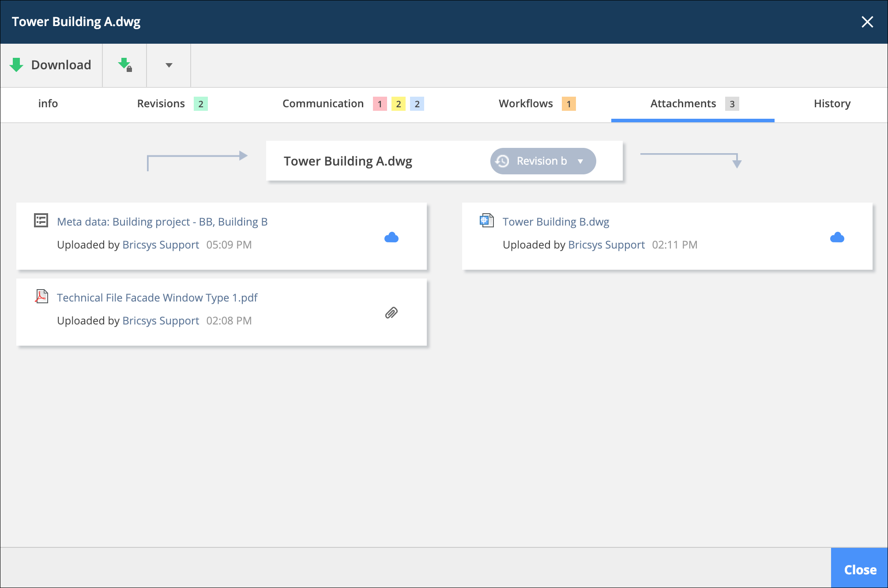Click the blue Close button

[860, 569]
